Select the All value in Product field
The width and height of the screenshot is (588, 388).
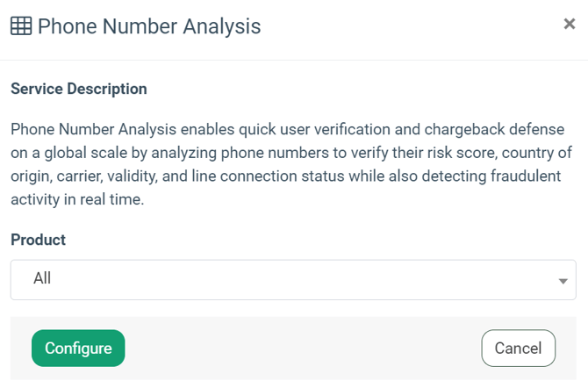click(42, 278)
